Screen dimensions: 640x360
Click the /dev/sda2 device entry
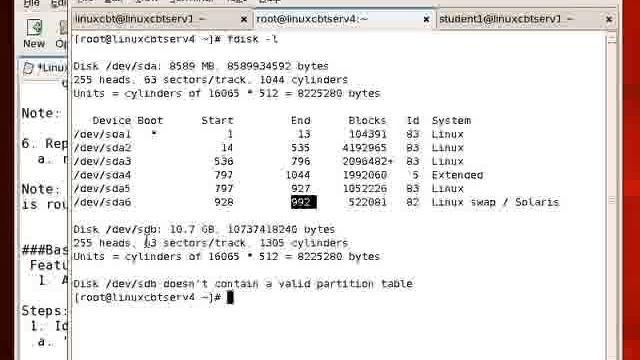[x=102, y=148]
